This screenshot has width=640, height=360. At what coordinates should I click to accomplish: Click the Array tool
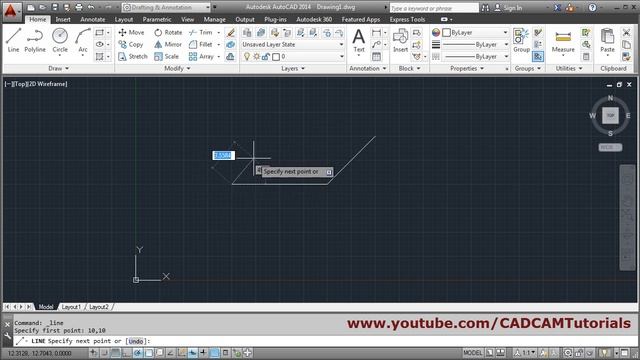coord(201,57)
